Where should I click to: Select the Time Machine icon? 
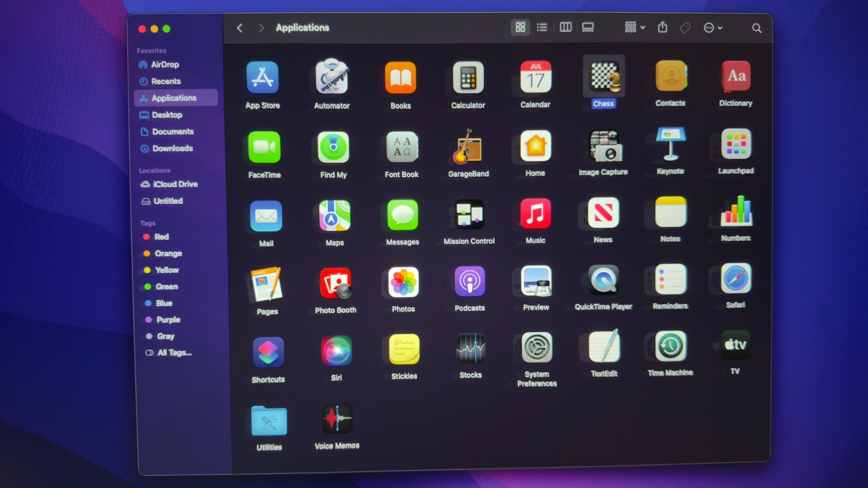click(x=671, y=345)
